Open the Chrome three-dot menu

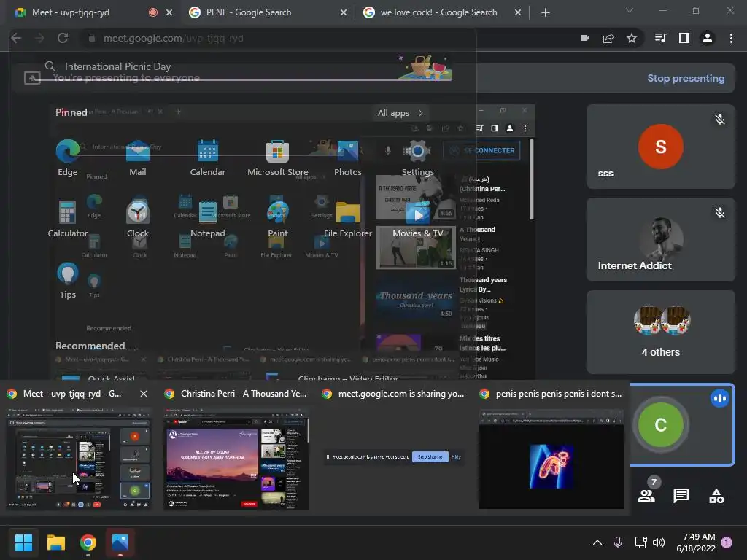[x=731, y=38]
